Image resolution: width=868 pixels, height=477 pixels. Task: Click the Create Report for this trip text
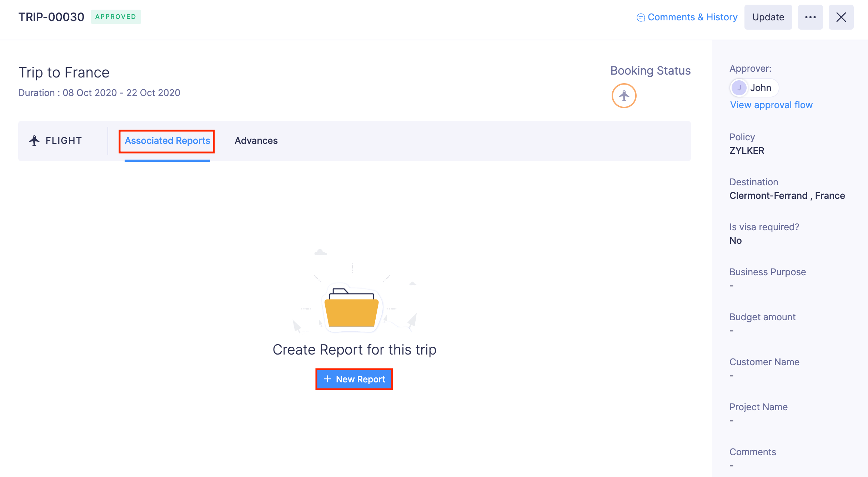(354, 349)
